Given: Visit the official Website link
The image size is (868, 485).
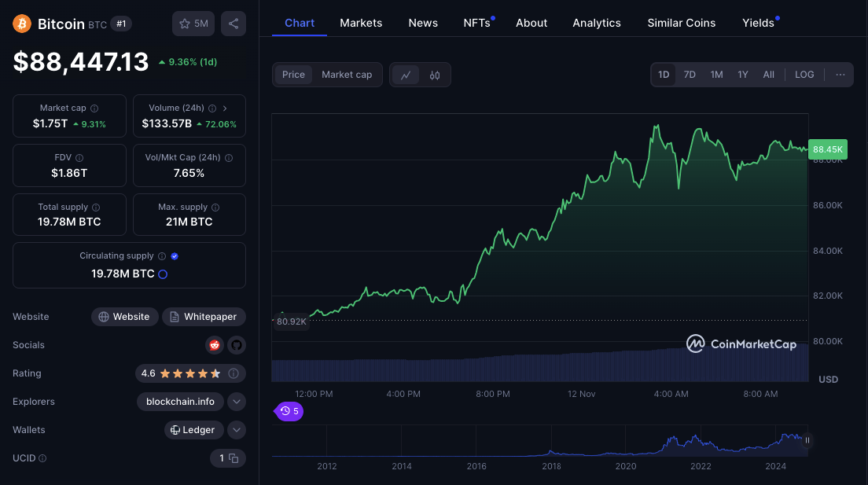Looking at the screenshot, I should point(123,317).
